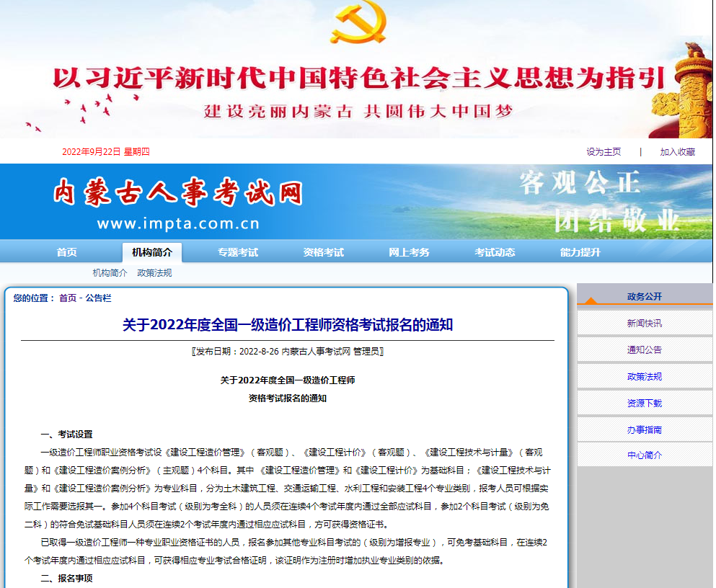Screen dimensions: 716x588
Task: Click 公告栏 in the breadcrumb path
Action: coord(99,298)
